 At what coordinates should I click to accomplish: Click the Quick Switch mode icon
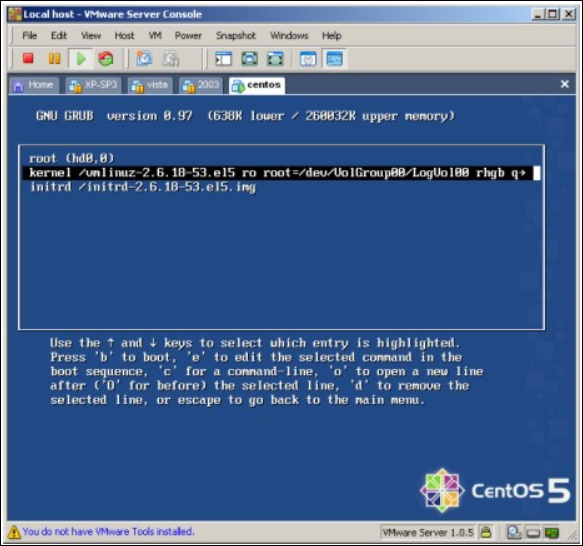click(x=249, y=59)
